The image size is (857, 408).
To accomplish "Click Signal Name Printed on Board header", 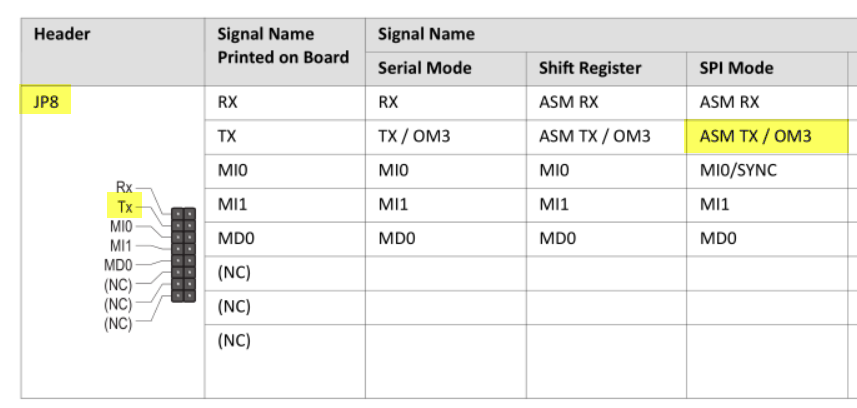I will pyautogui.click(x=283, y=46).
